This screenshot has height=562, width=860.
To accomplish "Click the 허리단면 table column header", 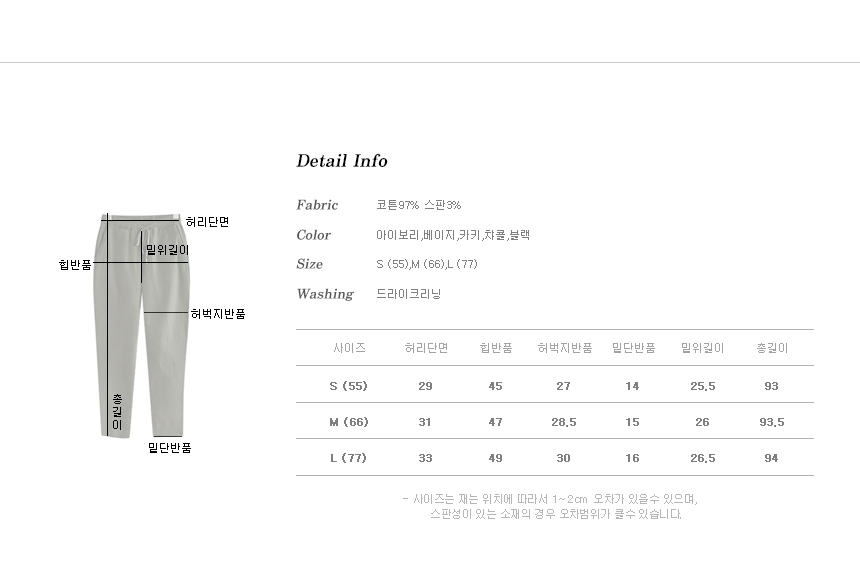I will 426,348.
